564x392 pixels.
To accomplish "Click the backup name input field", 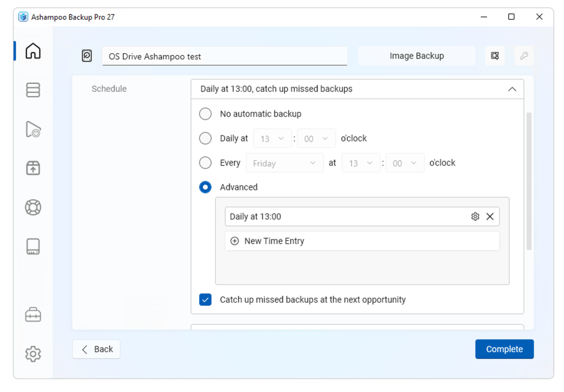I will 225,56.
